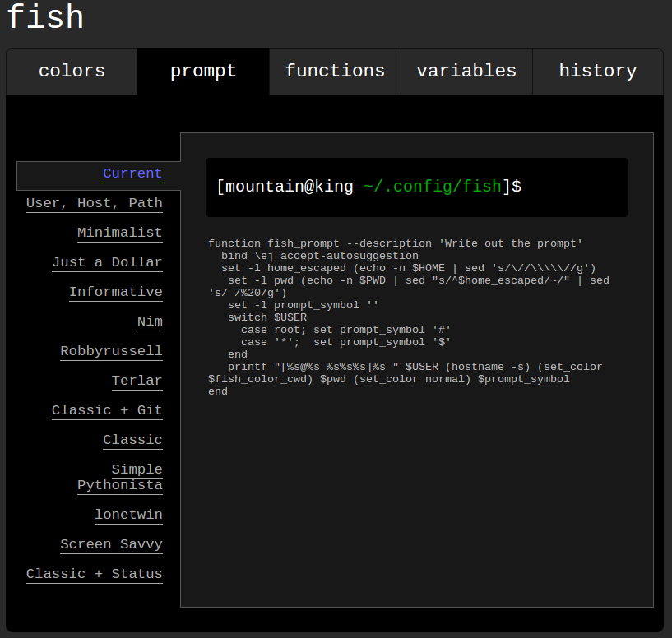Click the 'function fish_prompt --description' code line

coord(395,243)
